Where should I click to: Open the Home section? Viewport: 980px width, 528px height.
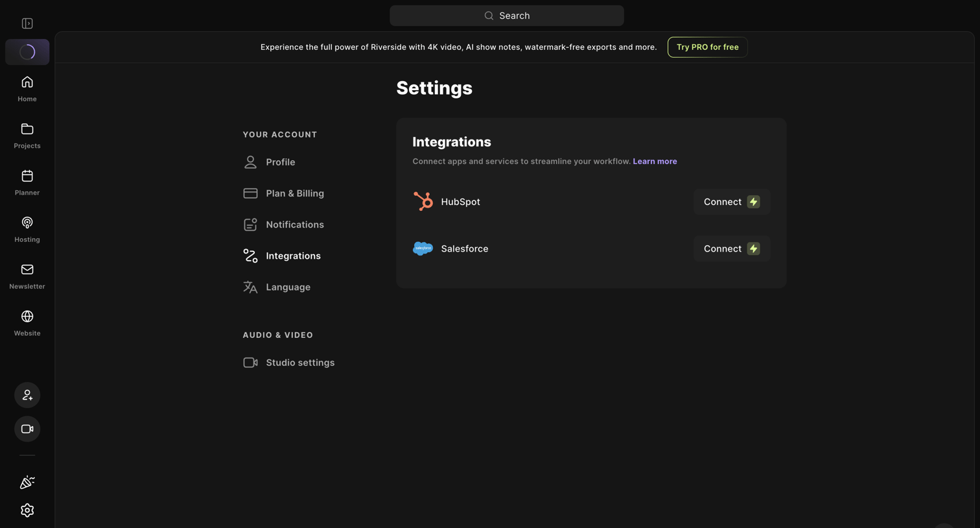click(27, 89)
